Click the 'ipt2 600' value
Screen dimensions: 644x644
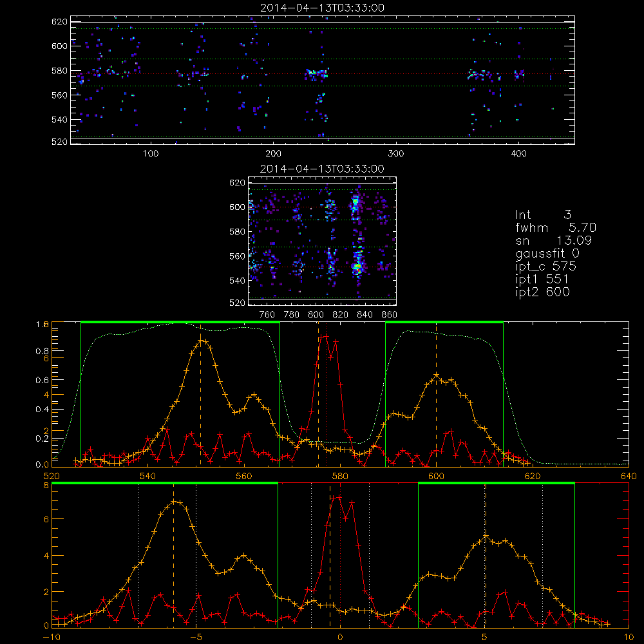[542, 292]
